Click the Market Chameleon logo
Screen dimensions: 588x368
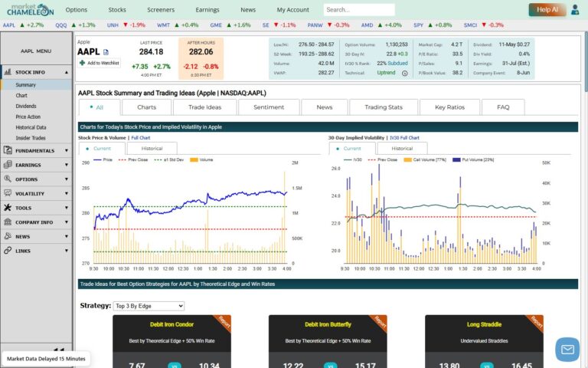pos(31,10)
